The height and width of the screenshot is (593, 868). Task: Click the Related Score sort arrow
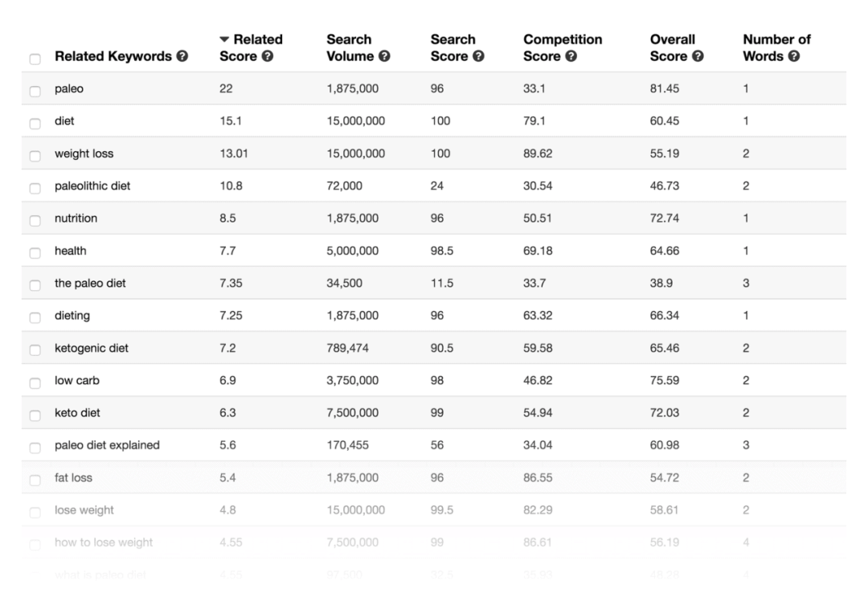224,39
